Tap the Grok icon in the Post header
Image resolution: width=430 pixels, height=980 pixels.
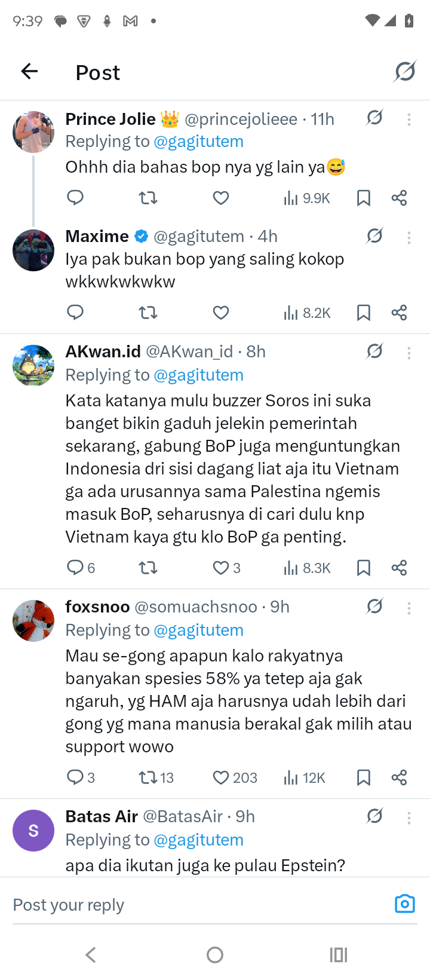tap(405, 72)
